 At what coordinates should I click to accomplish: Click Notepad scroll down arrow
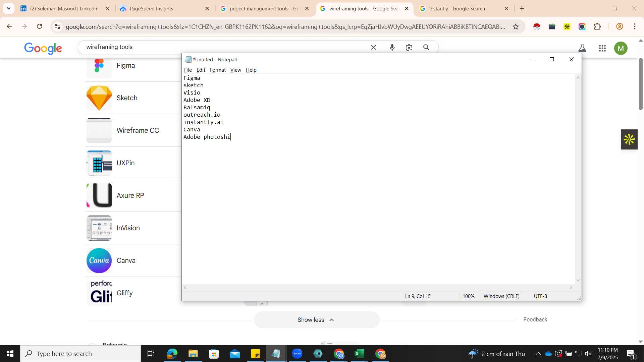click(578, 281)
